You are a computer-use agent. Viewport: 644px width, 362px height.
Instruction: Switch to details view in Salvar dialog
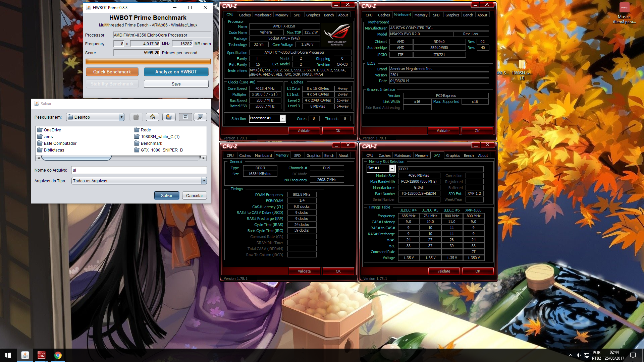200,117
